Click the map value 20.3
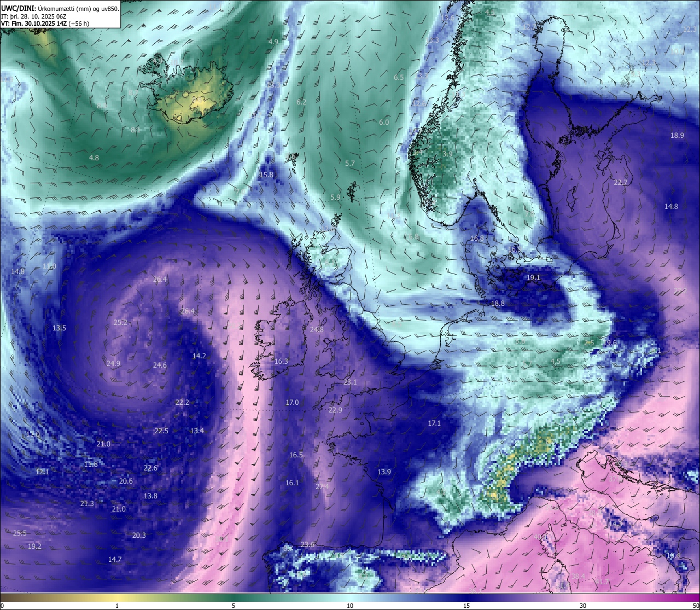This screenshot has width=700, height=610. click(139, 535)
